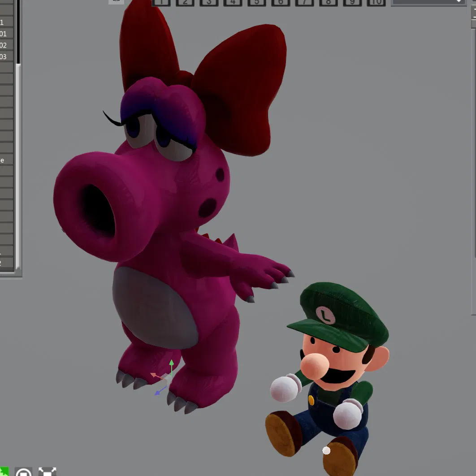
Task: Open the dropdown at the top right
Action: click(x=428, y=2)
